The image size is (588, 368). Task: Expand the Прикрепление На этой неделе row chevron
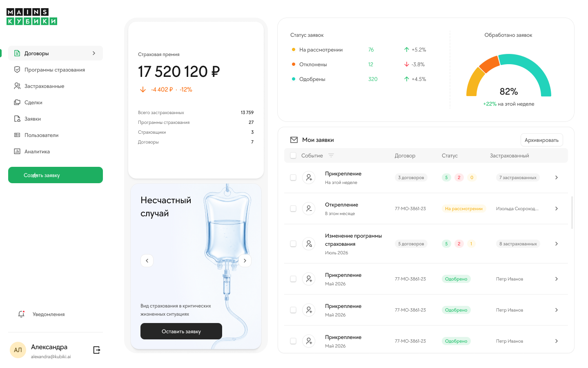click(x=557, y=177)
